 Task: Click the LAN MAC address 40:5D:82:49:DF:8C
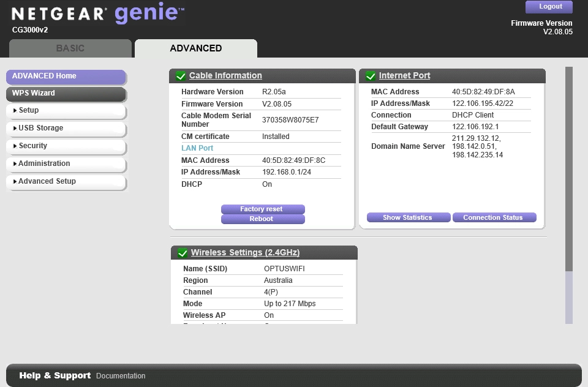pyautogui.click(x=293, y=160)
